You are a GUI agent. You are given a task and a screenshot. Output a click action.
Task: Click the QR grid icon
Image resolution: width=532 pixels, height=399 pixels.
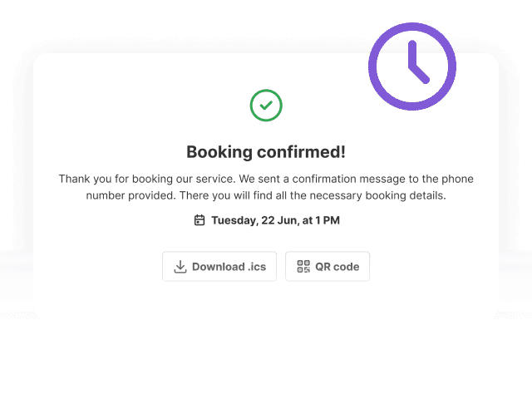(303, 267)
